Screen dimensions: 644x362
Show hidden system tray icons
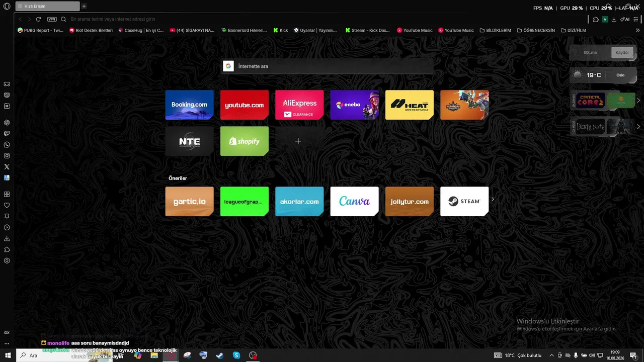551,355
